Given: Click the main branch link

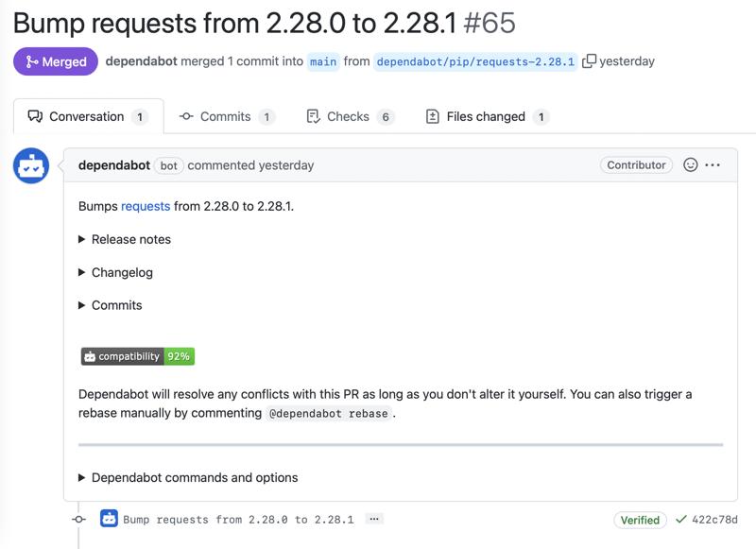Looking at the screenshot, I should click(x=323, y=61).
